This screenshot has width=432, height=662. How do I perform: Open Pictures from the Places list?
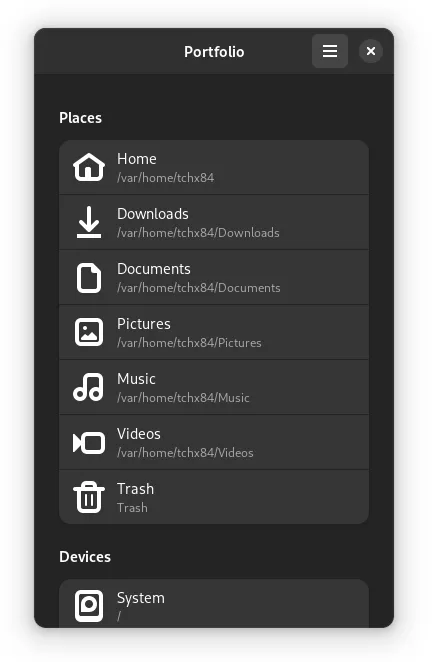214,332
